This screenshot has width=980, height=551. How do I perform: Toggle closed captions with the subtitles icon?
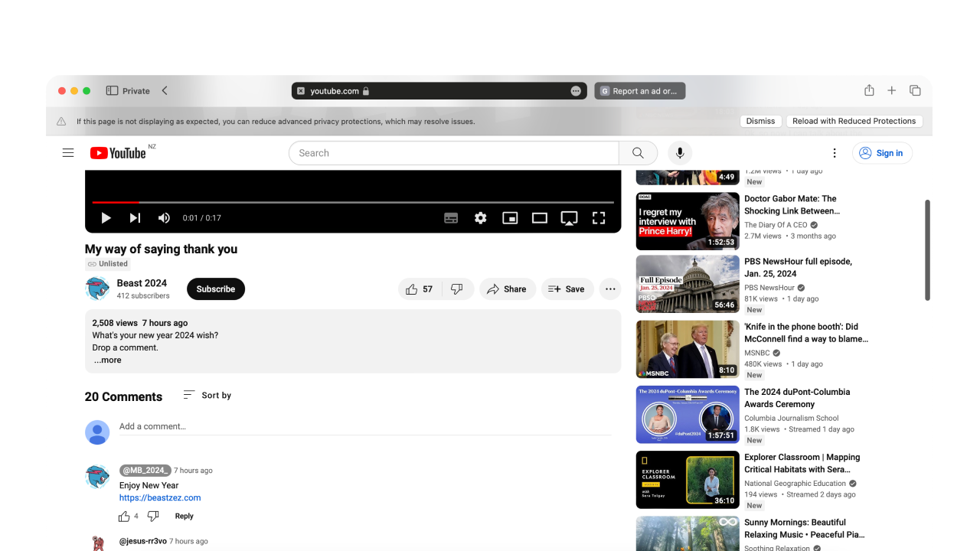451,217
